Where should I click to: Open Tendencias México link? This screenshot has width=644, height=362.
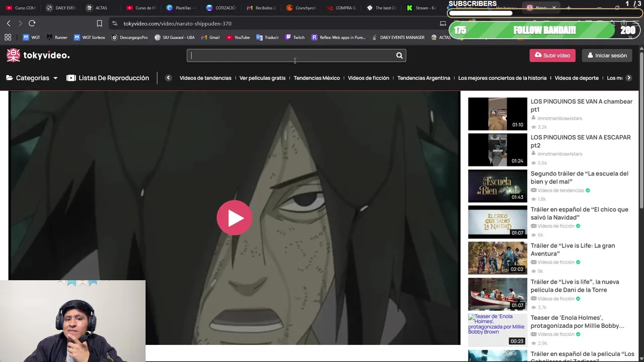[x=316, y=78]
